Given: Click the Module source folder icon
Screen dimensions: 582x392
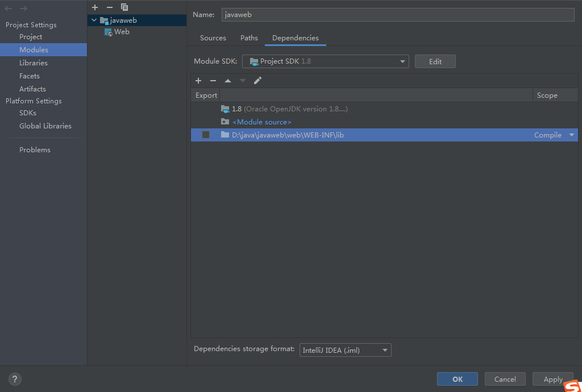Looking at the screenshot, I should pos(225,122).
